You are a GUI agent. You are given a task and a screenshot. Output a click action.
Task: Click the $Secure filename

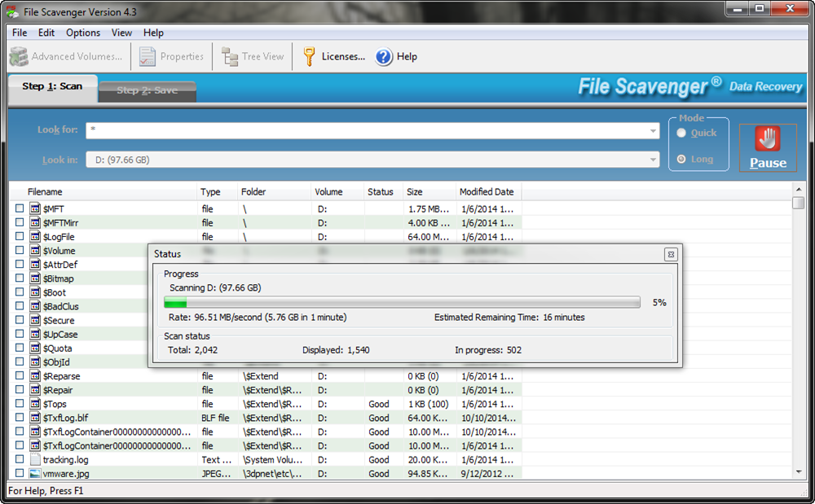(x=59, y=321)
